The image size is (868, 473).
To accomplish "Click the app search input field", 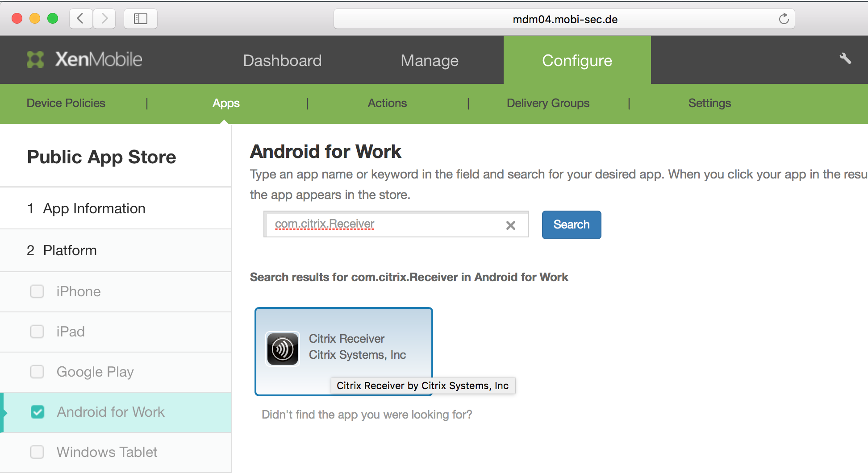I will (384, 224).
